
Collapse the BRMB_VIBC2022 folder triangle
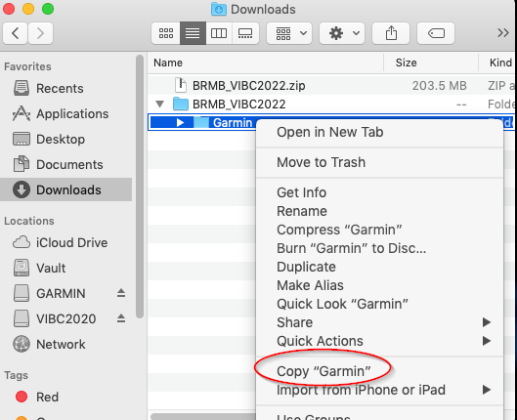tap(160, 105)
